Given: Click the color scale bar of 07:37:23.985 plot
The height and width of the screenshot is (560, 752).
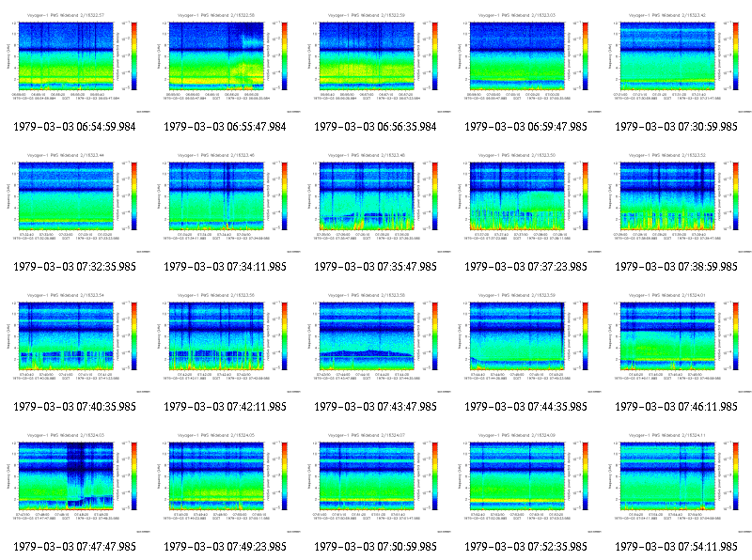Looking at the screenshot, I should [x=585, y=196].
